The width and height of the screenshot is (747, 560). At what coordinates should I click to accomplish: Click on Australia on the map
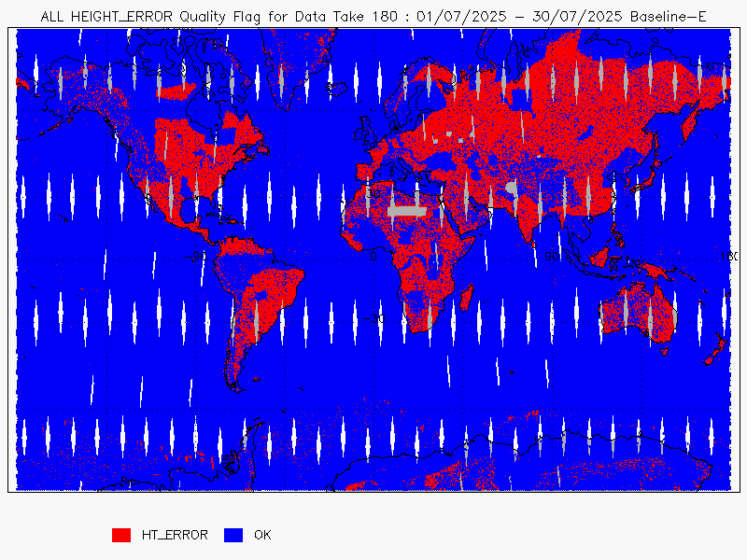coord(638,312)
